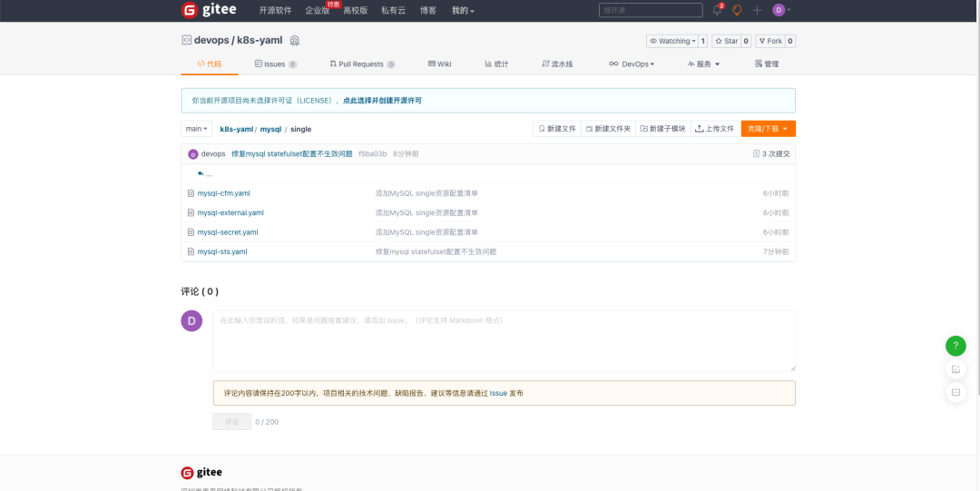Click the Fork count number 0
The image size is (980, 491).
pos(790,41)
